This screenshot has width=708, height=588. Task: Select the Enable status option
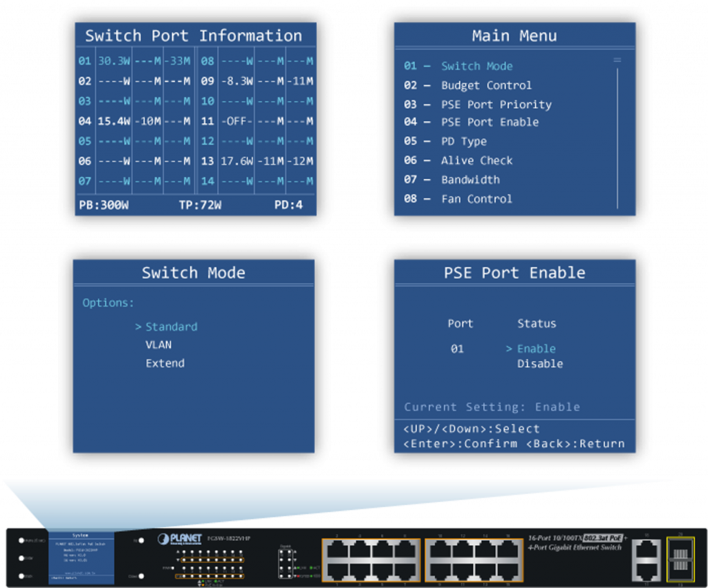pyautogui.click(x=536, y=349)
